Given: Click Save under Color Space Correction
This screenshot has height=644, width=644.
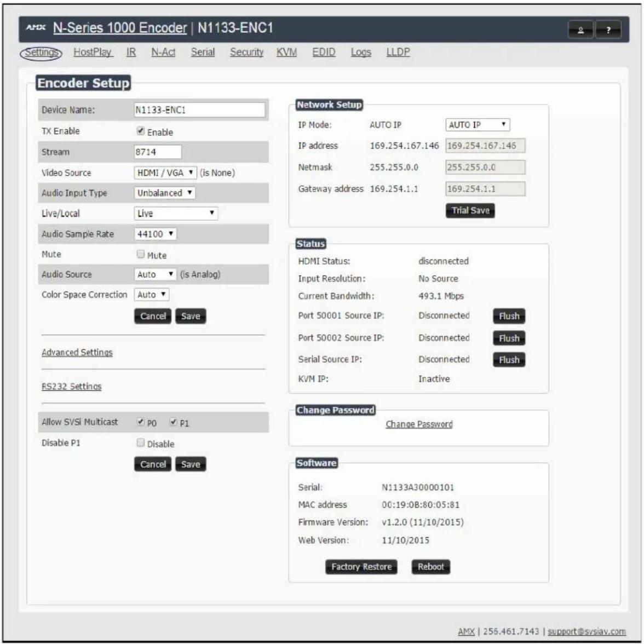Looking at the screenshot, I should (191, 317).
